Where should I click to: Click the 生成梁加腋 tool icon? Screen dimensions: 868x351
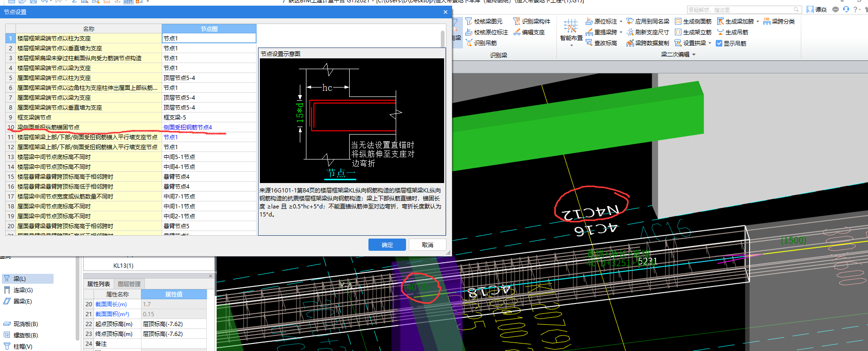720,21
